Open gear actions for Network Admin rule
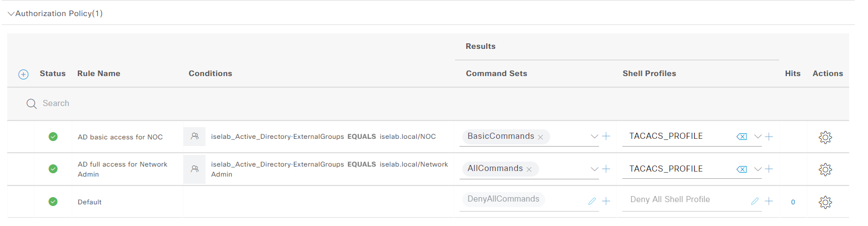868x226 pixels. click(825, 169)
